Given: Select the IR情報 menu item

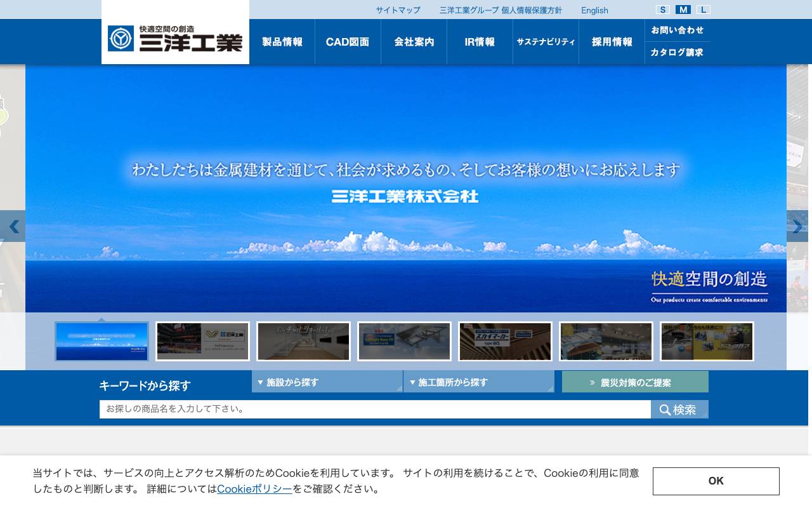Looking at the screenshot, I should (x=480, y=41).
